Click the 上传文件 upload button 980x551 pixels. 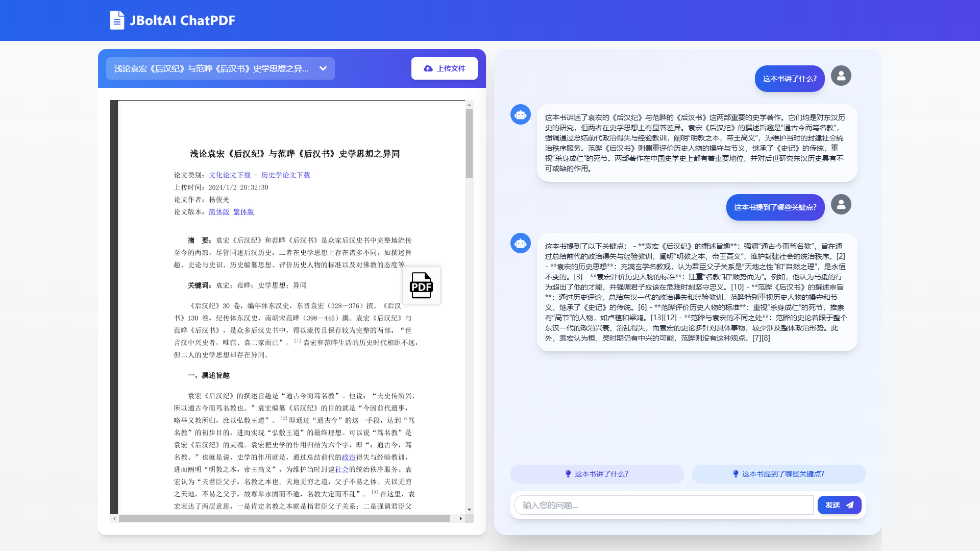(x=445, y=68)
